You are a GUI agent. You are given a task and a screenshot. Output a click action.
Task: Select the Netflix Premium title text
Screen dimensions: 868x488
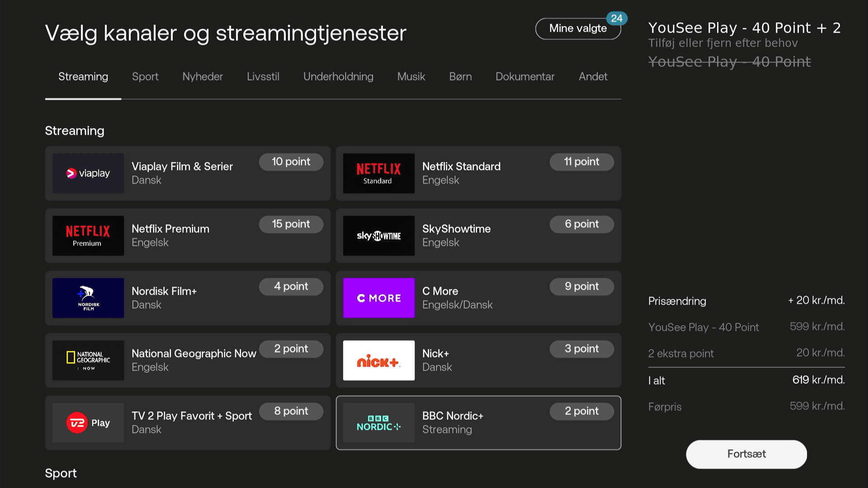[170, 229]
